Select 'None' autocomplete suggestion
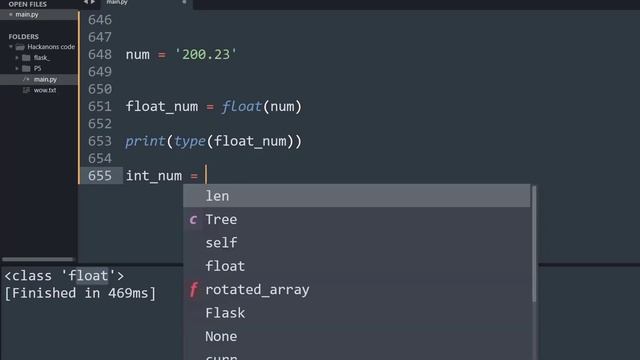The width and height of the screenshot is (640, 360). (357, 336)
